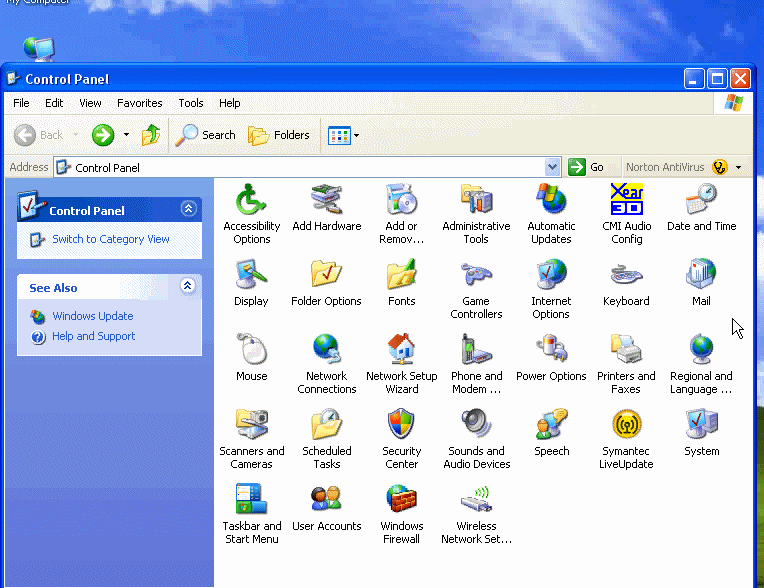764x588 pixels.
Task: Open Power Options icon
Action: pyautogui.click(x=551, y=350)
